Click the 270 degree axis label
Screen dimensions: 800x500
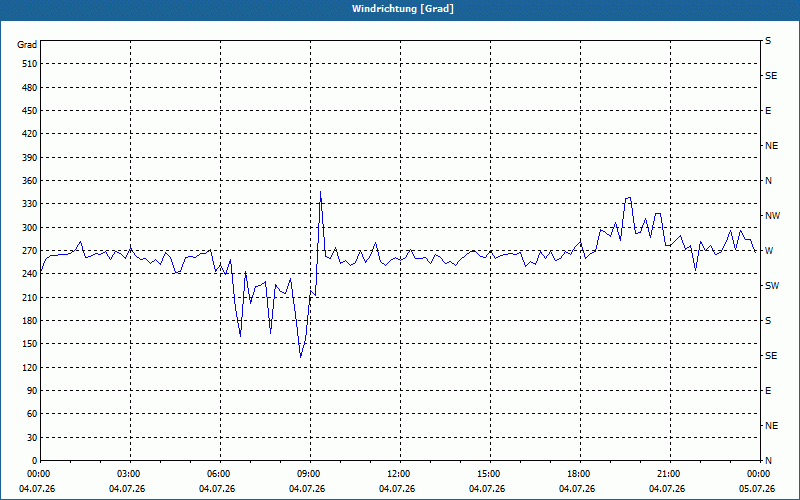[x=28, y=251]
